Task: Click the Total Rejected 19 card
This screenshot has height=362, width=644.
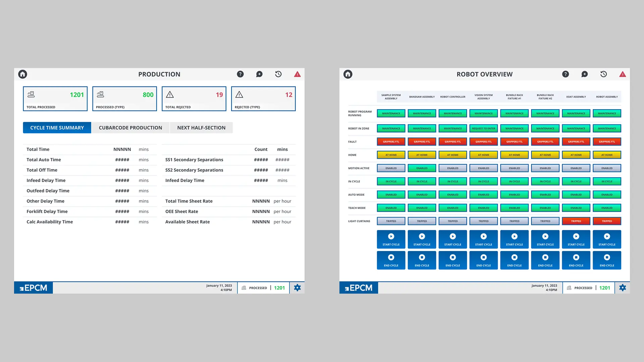Action: click(x=194, y=99)
